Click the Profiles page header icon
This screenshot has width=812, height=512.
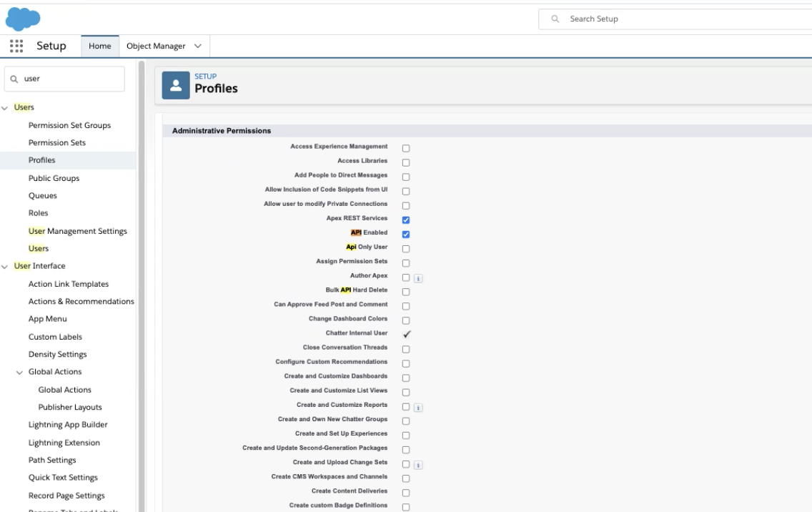(x=176, y=86)
